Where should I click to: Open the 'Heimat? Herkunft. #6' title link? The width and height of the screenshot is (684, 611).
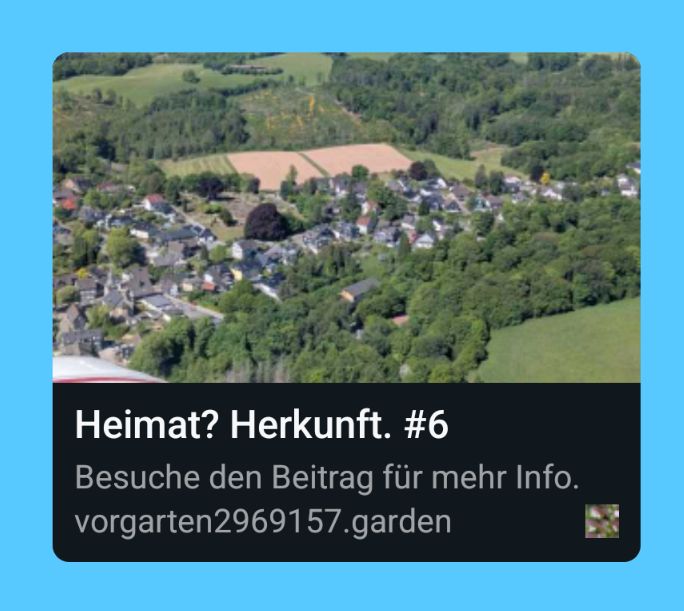click(x=262, y=425)
